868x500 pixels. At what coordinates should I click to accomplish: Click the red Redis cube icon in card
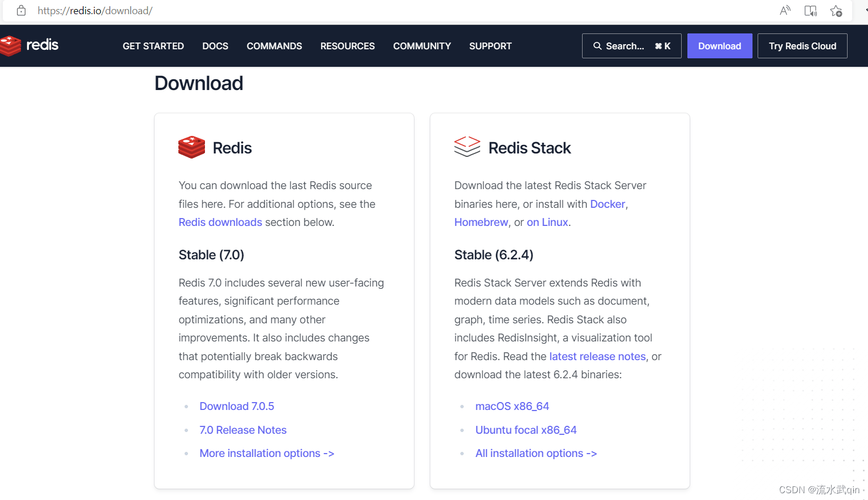pos(191,147)
